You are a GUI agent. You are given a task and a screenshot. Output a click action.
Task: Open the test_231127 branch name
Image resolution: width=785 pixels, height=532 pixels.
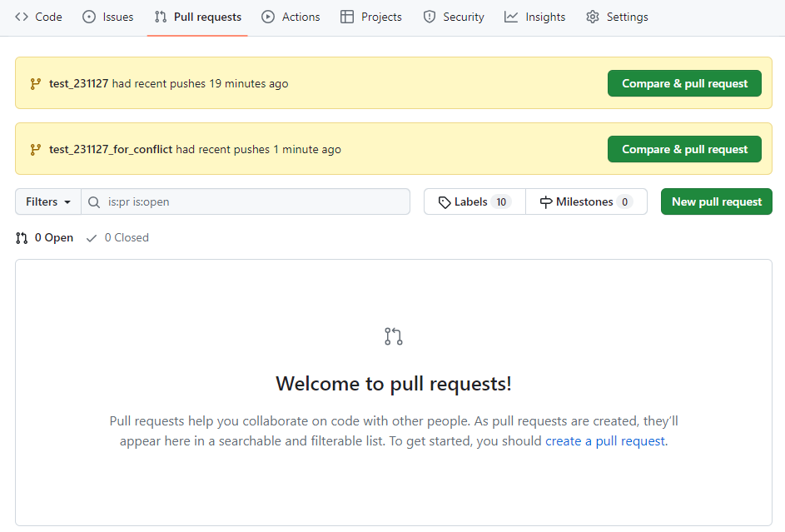78,83
